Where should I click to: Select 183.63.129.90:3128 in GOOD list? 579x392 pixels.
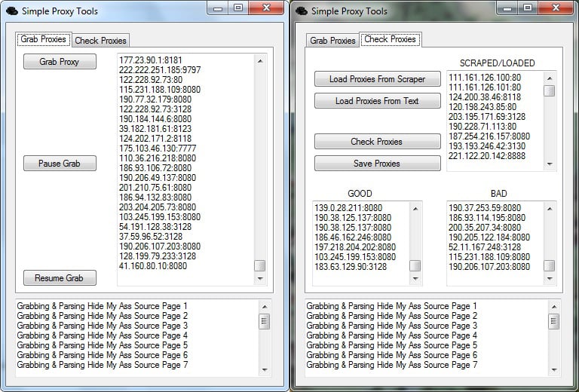[351, 267]
